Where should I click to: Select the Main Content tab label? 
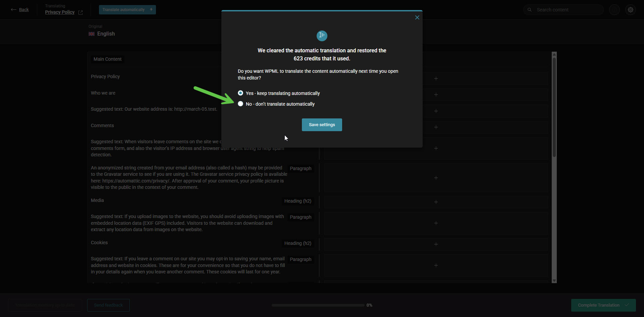tap(107, 59)
